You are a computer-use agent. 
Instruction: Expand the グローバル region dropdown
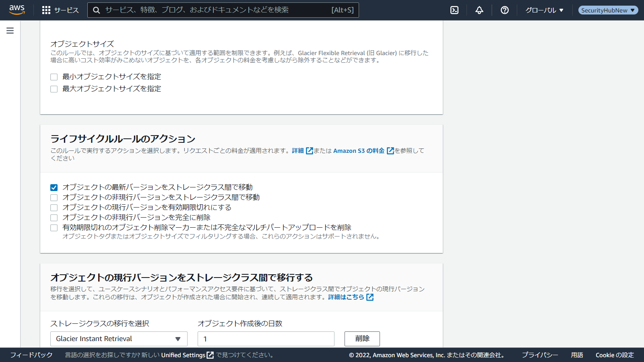[544, 10]
